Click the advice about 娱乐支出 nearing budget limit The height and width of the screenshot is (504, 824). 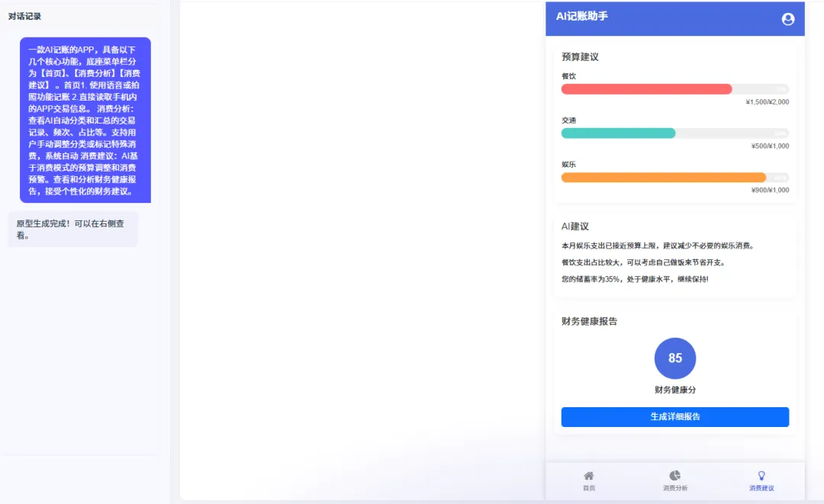pos(658,246)
